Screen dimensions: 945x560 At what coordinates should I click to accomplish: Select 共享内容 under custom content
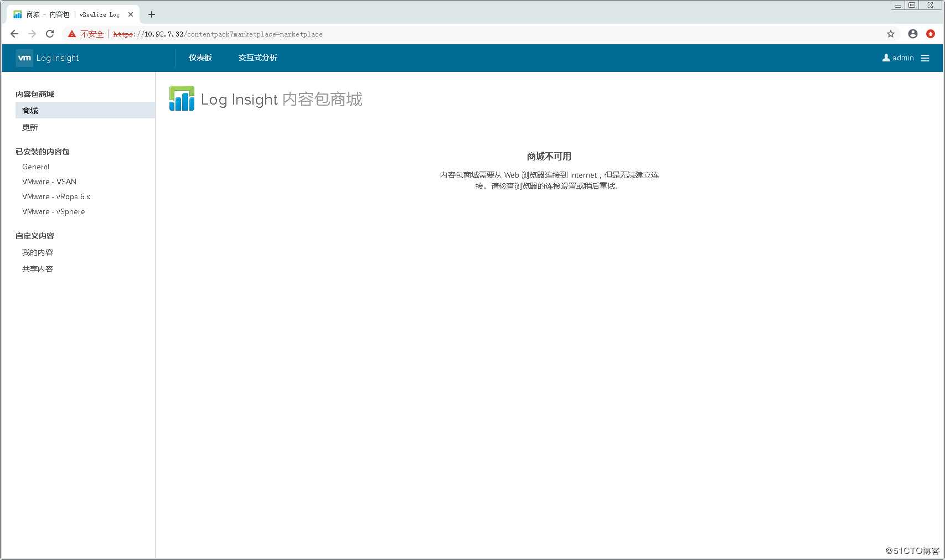coord(38,269)
